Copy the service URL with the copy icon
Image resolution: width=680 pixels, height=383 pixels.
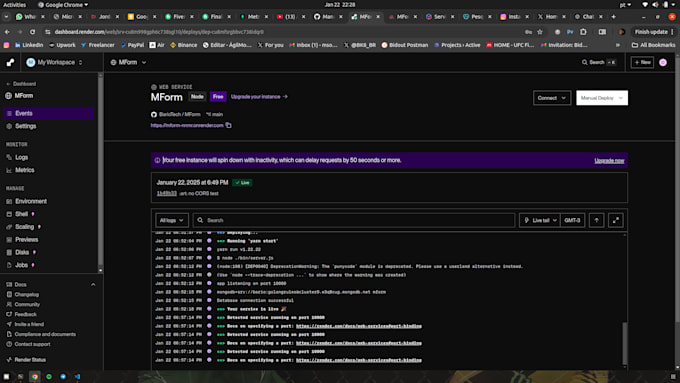point(229,125)
